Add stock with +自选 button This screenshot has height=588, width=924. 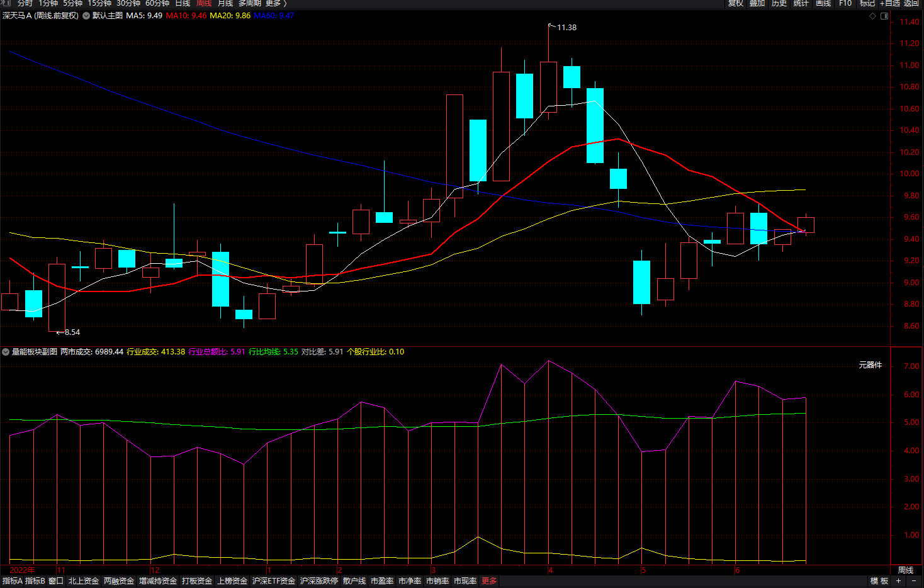coord(890,3)
